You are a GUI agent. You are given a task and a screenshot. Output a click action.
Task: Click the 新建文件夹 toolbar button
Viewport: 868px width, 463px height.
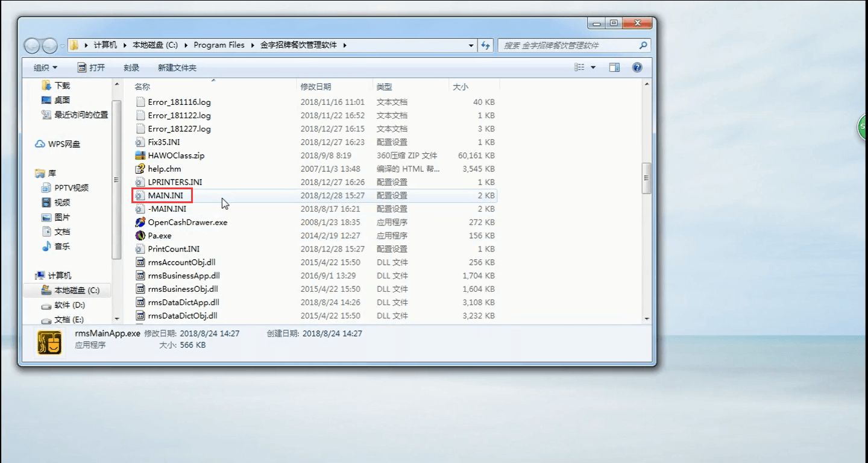pyautogui.click(x=177, y=68)
